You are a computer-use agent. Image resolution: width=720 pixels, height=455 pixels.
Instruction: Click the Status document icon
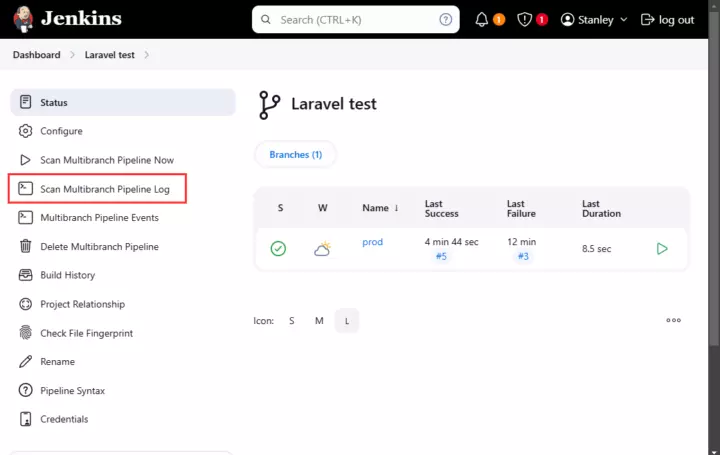click(x=26, y=102)
